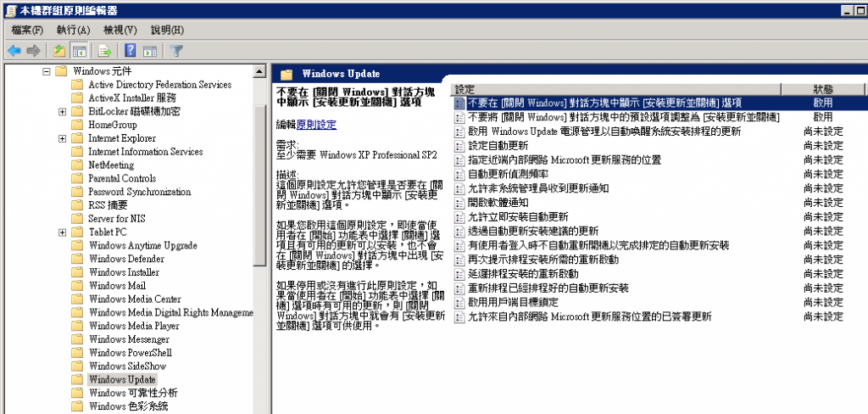This screenshot has height=414, width=868.
Task: Select Password Synchronization tree item
Action: [139, 192]
